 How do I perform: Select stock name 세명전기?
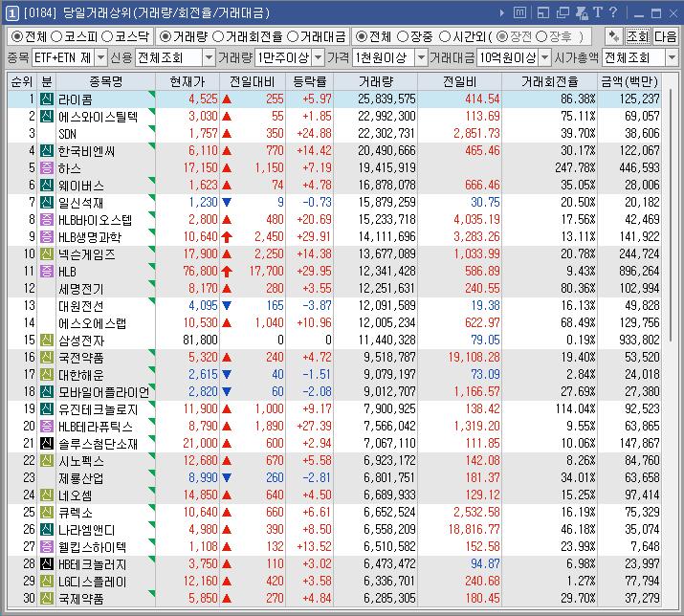pos(80,288)
